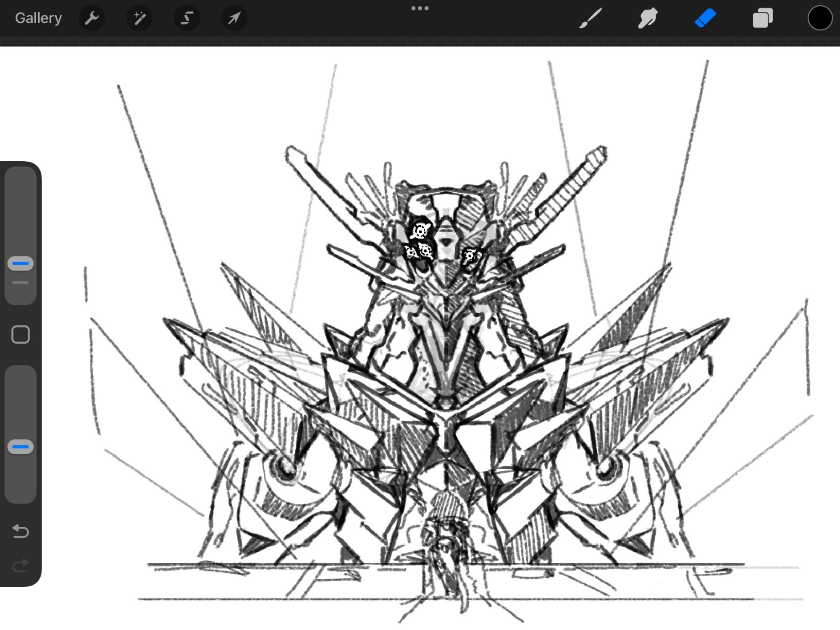Screen dimensions: 840x630
Task: Undo the last stroke
Action: pyautogui.click(x=20, y=531)
